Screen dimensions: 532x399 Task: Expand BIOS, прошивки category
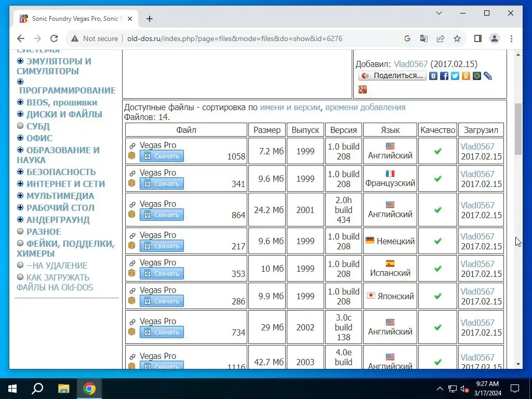(20, 102)
